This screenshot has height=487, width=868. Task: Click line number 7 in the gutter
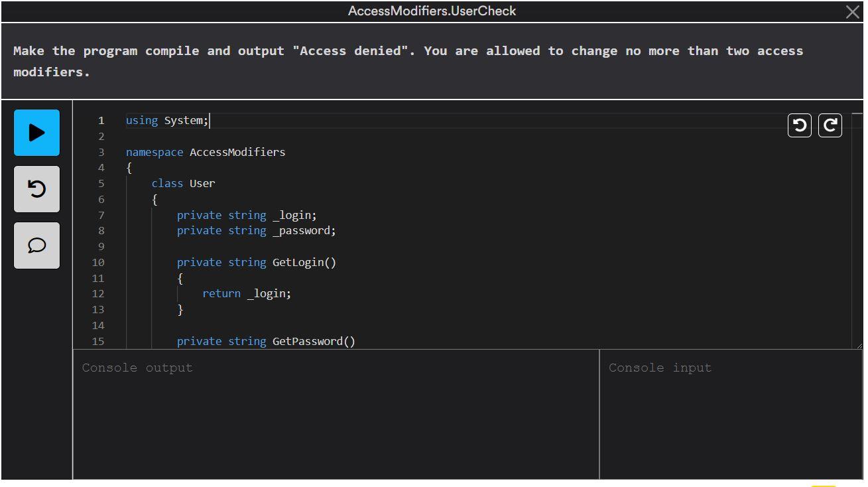point(101,215)
